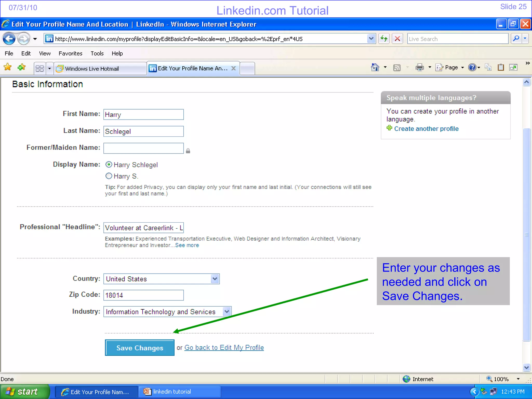The width and height of the screenshot is (532, 399).
Task: Open a new blank tab
Action: [x=247, y=69]
